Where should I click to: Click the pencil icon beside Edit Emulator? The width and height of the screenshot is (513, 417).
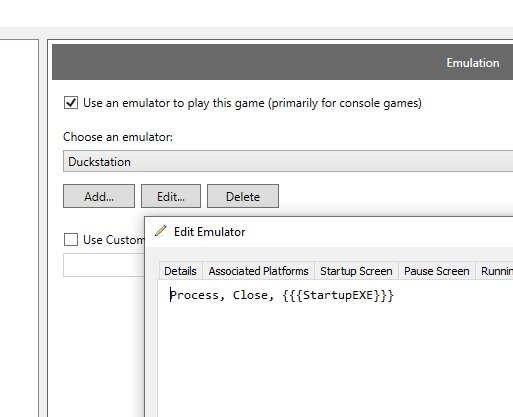(x=160, y=231)
